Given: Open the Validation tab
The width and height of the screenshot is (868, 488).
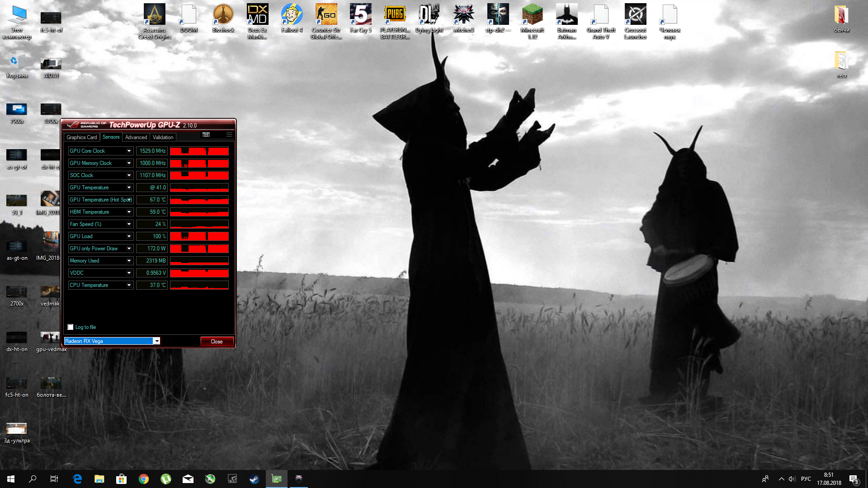Looking at the screenshot, I should 163,137.
